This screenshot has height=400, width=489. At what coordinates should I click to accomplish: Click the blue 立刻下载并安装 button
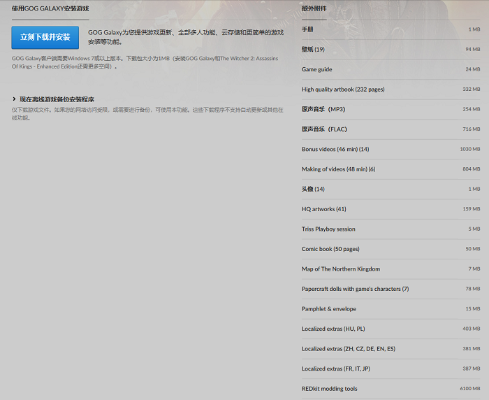point(45,37)
